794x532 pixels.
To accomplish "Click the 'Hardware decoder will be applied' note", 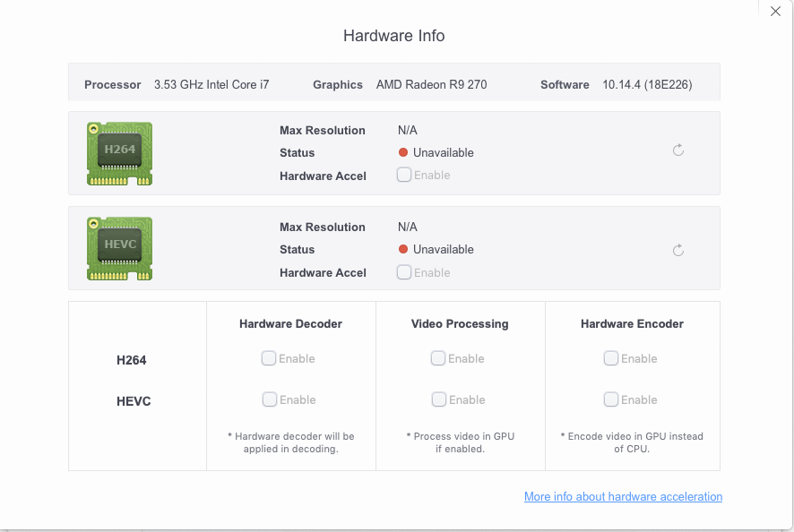I will coord(290,442).
